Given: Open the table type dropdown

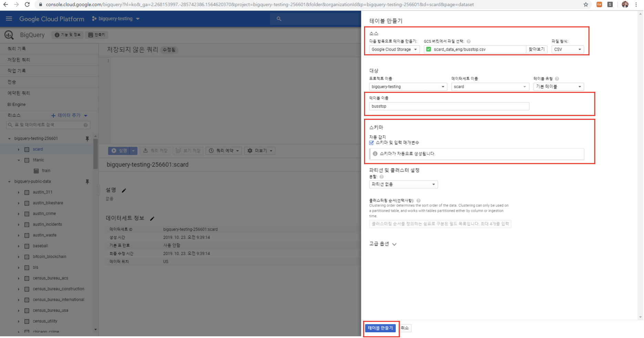Looking at the screenshot, I should click(559, 87).
